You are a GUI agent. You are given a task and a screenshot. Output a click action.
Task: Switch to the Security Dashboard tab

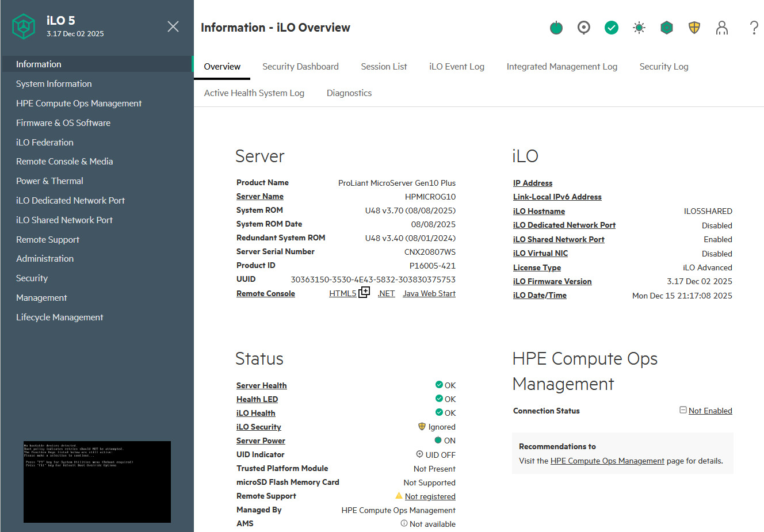(300, 67)
